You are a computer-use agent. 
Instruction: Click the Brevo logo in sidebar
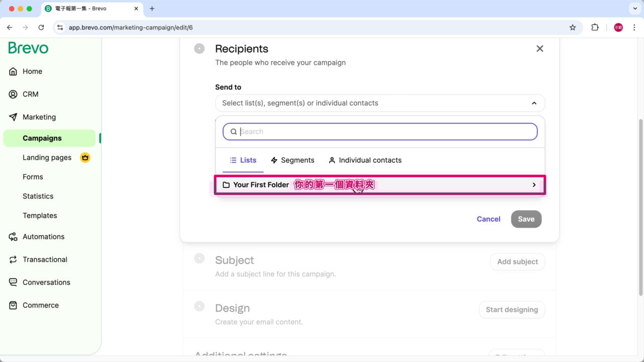pyautogui.click(x=28, y=48)
